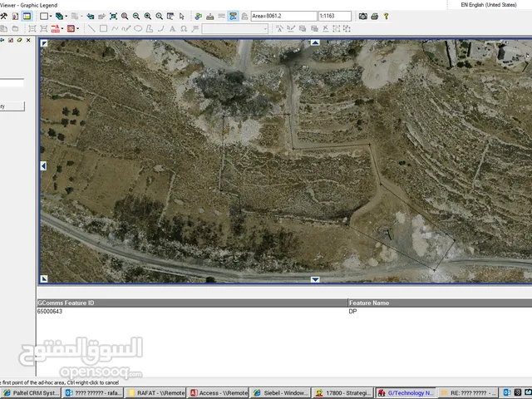Viewport: 532px width, 399px height.
Task: Click the Feature Name column header
Action: [440, 303]
